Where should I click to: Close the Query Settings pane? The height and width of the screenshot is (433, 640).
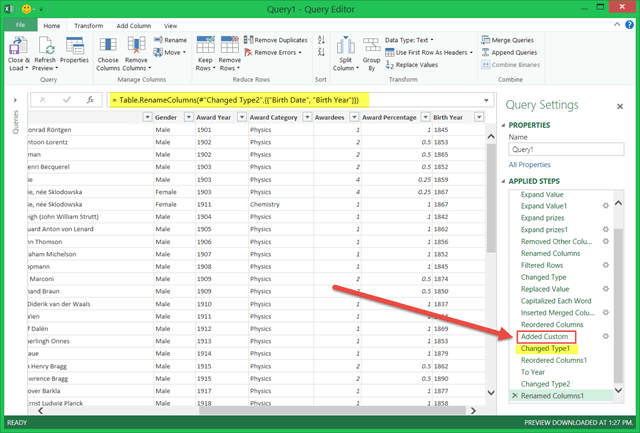620,106
